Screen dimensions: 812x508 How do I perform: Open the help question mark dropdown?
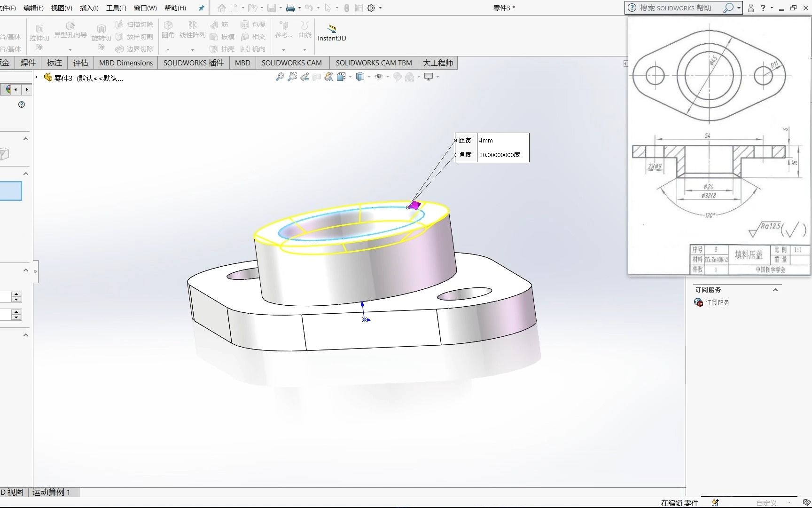pyautogui.click(x=772, y=8)
